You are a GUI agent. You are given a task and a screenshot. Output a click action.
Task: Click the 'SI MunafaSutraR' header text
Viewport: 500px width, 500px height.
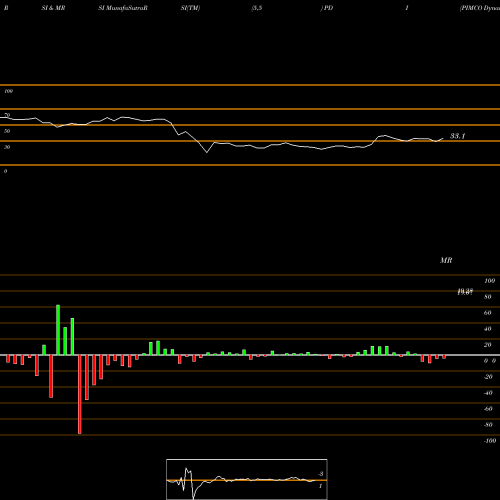point(123,8)
